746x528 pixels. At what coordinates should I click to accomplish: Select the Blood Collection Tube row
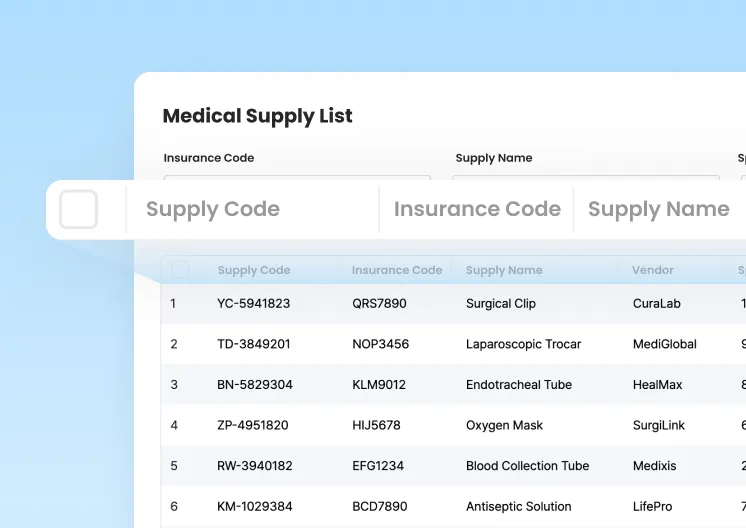[527, 466]
